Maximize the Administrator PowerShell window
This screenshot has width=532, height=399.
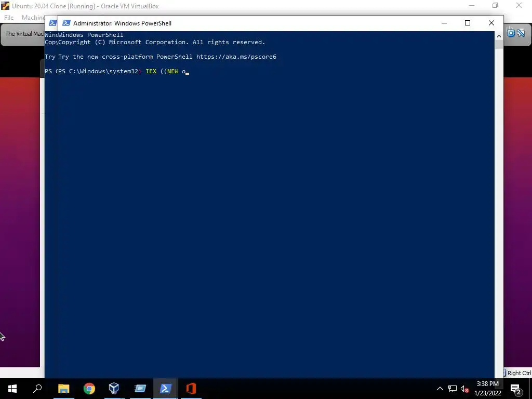468,23
